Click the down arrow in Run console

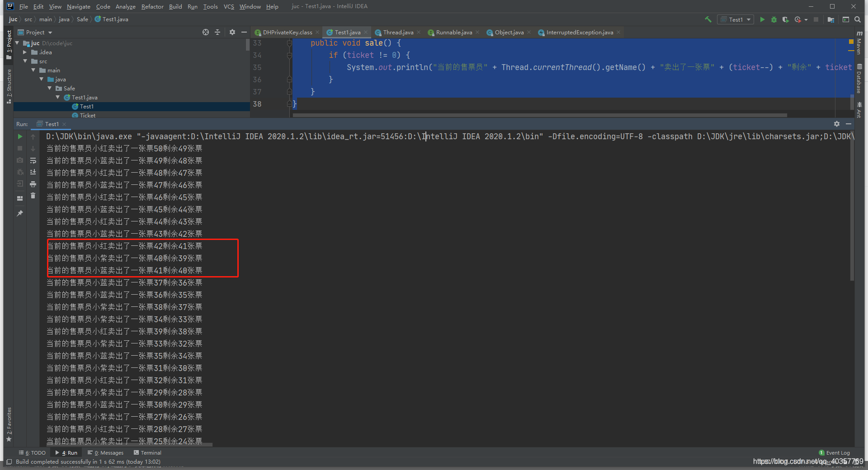(33, 148)
